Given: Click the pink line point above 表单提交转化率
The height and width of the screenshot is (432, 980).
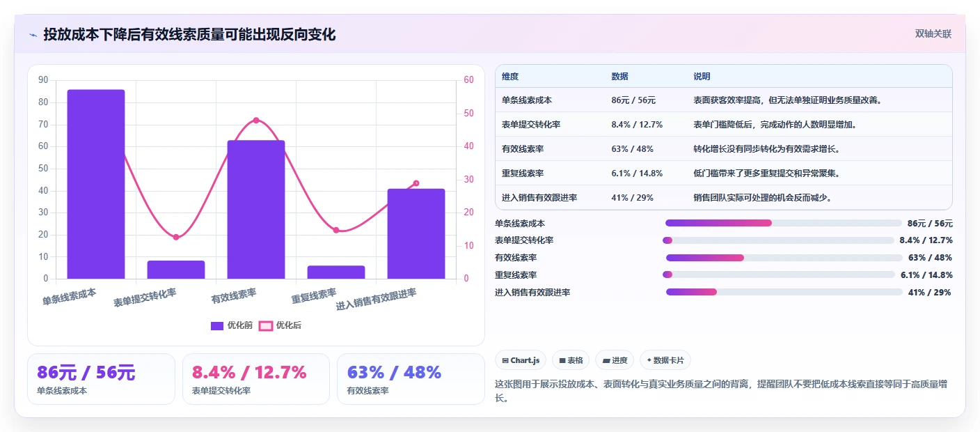Looking at the screenshot, I should 176,237.
